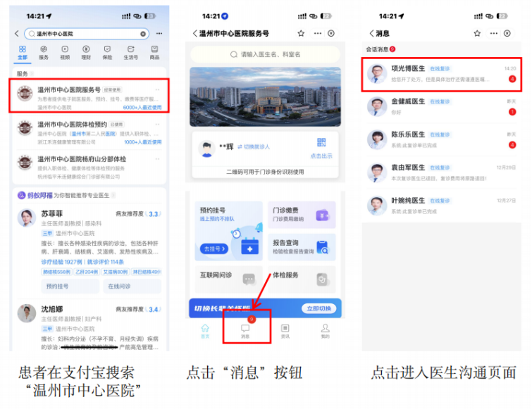Screen dimensions: 532x409
Task: Close the 消息 page with circled X
Action: 507,33
